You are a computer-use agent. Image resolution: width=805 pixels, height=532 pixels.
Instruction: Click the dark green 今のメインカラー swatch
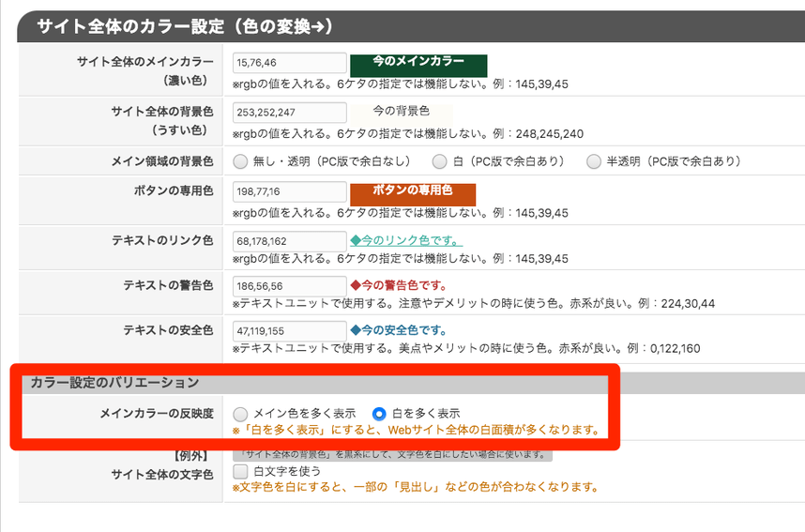(418, 64)
